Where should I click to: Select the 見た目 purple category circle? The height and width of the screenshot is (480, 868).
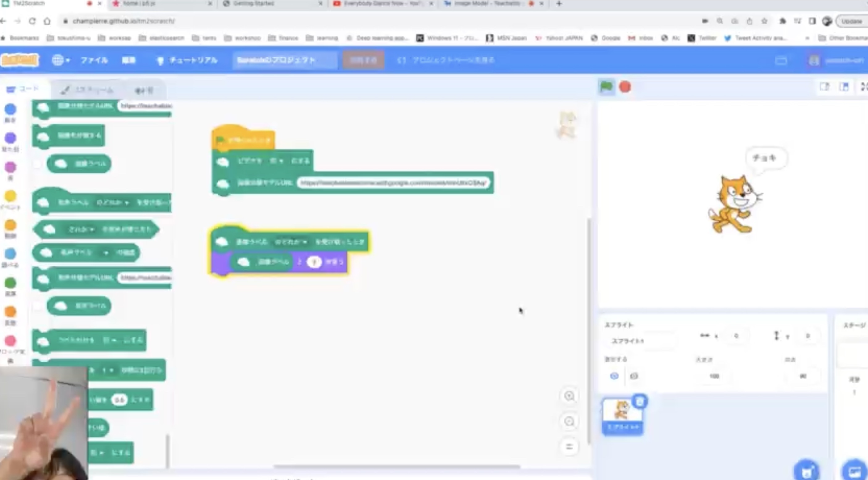[x=10, y=138]
